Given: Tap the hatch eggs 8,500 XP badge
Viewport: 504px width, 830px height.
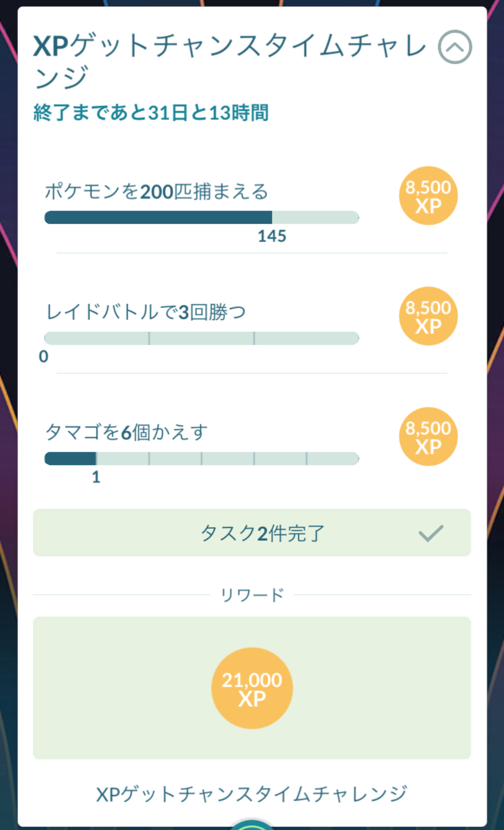Looking at the screenshot, I should coord(428,437).
